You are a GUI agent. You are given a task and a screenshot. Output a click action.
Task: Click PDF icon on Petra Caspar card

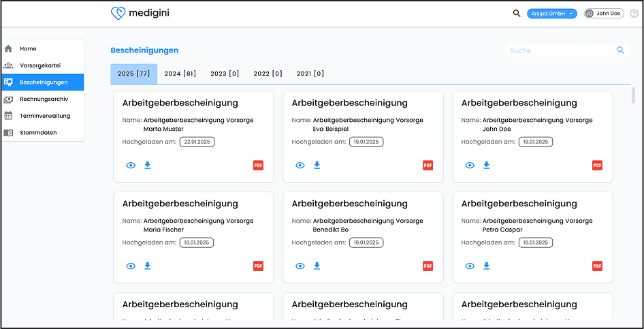[x=597, y=266]
